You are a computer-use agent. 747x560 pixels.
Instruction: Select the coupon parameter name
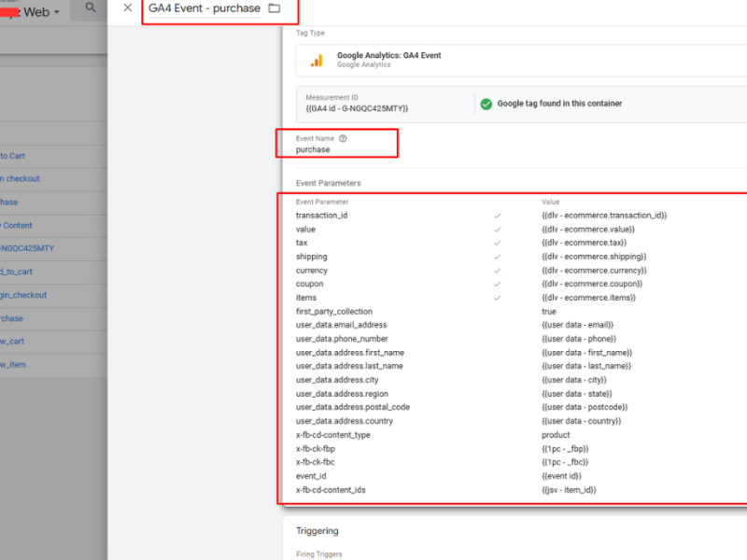pos(310,284)
